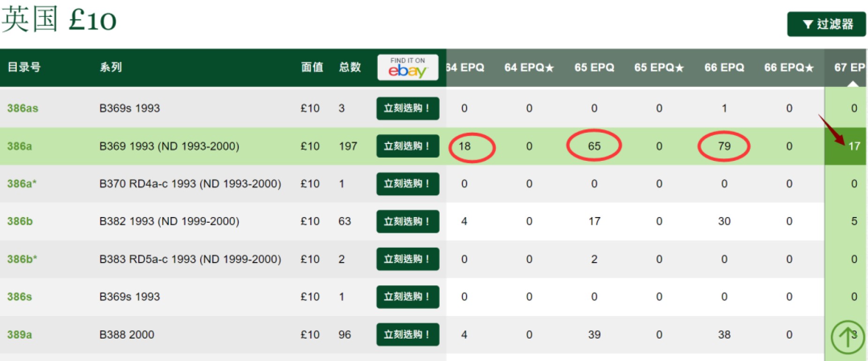Click the circled value 79
Viewport: 868px width, 361px height.
coord(724,146)
